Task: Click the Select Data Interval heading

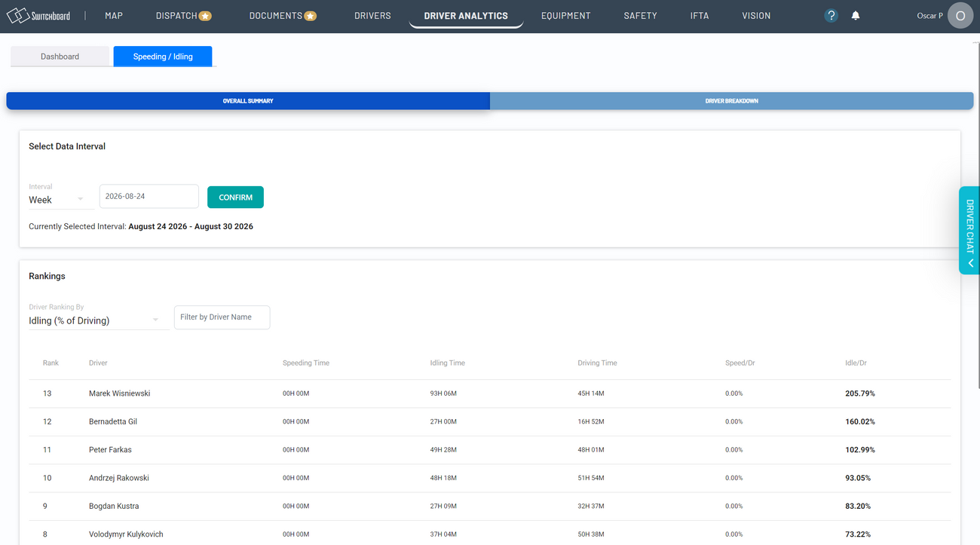Action: [x=67, y=146]
